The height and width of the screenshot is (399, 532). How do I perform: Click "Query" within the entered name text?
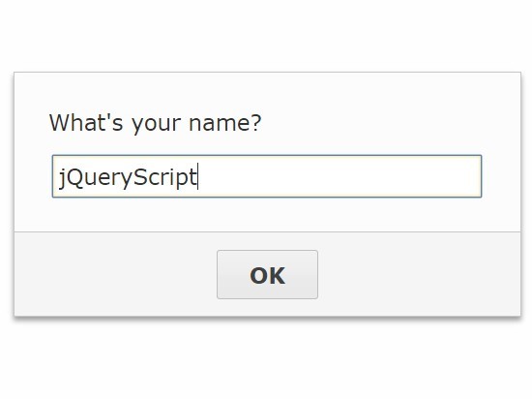click(100, 178)
